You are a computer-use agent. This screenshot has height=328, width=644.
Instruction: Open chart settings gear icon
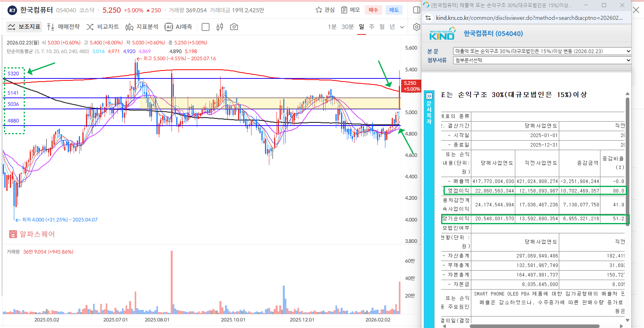[x=416, y=27]
